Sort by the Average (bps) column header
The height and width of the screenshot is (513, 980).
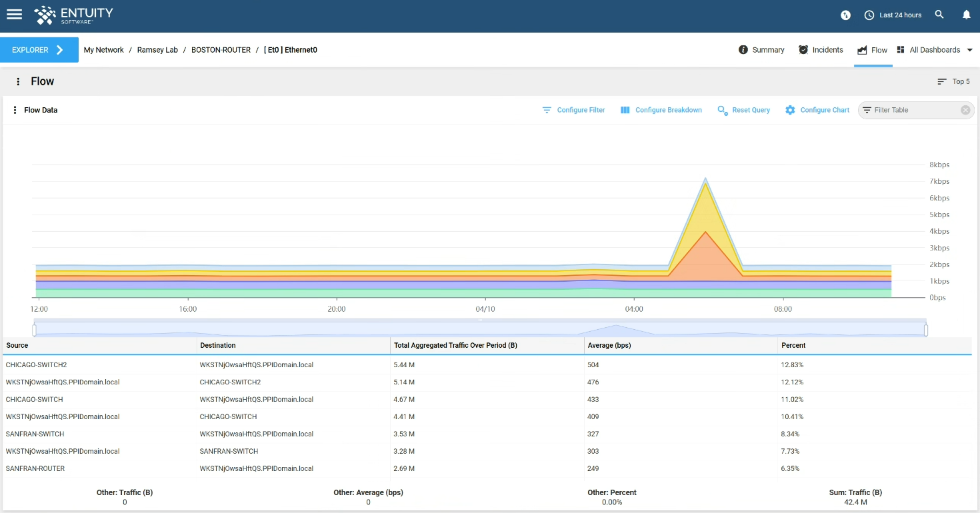[x=609, y=345]
